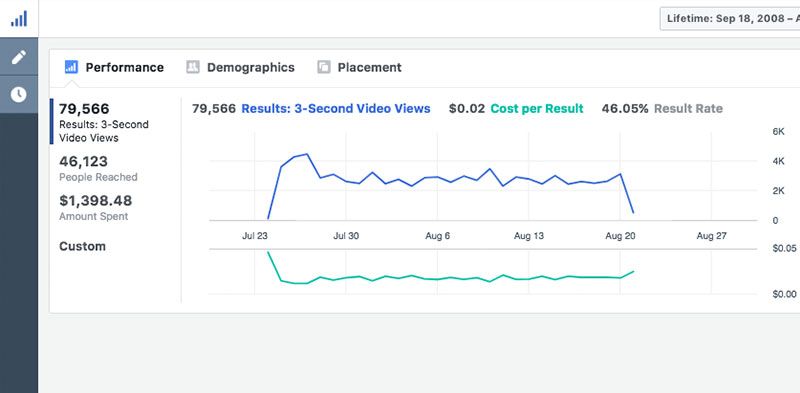Click the blue line peak near Jul 26
The width and height of the screenshot is (800, 393).
(x=307, y=154)
